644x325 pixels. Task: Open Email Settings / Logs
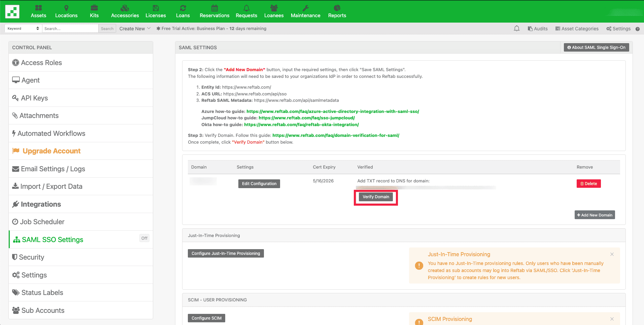81,169
